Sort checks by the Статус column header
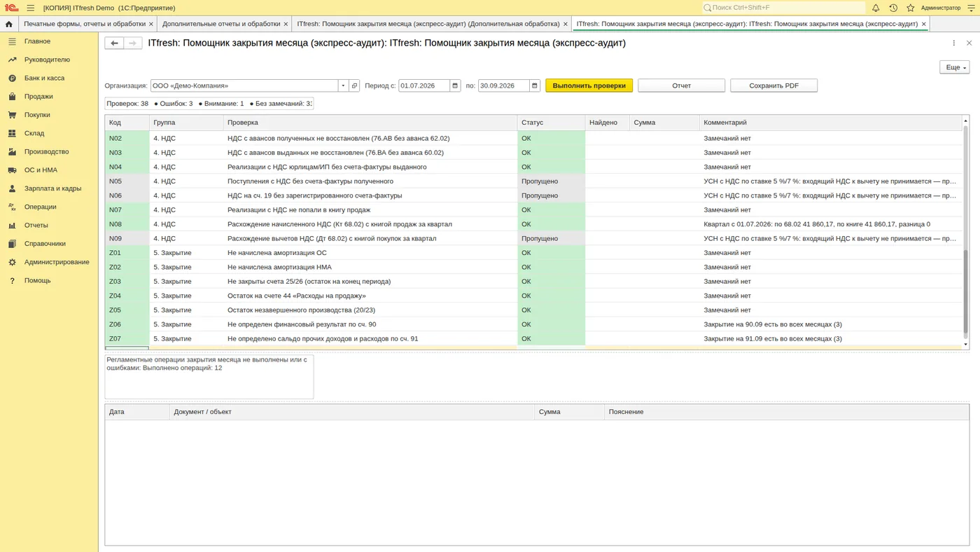The width and height of the screenshot is (980, 552). click(x=551, y=123)
